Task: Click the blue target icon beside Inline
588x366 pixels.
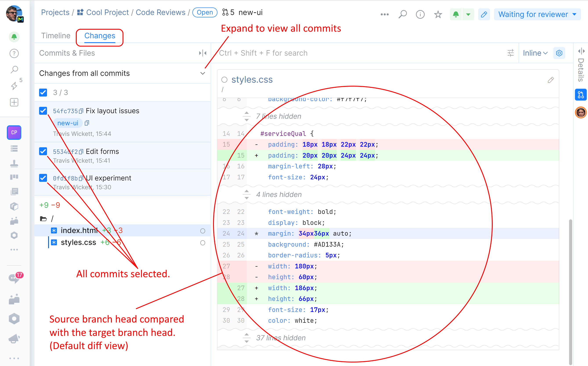Action: 559,53
